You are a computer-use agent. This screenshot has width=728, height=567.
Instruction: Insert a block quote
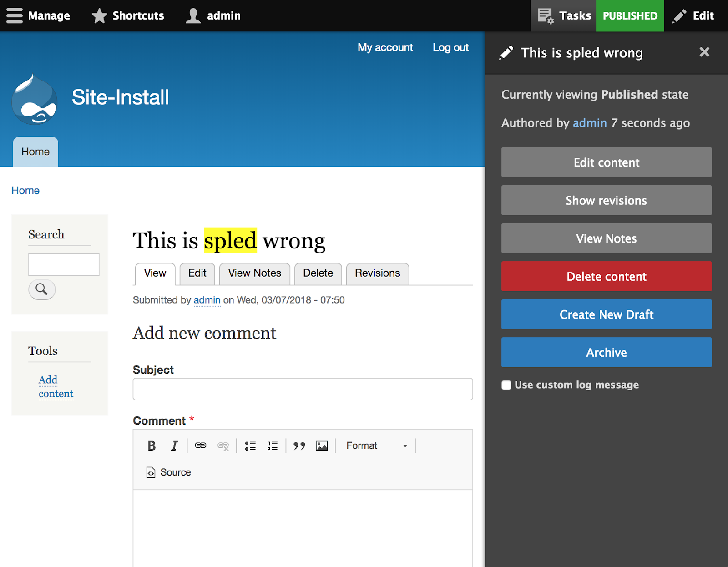point(299,446)
